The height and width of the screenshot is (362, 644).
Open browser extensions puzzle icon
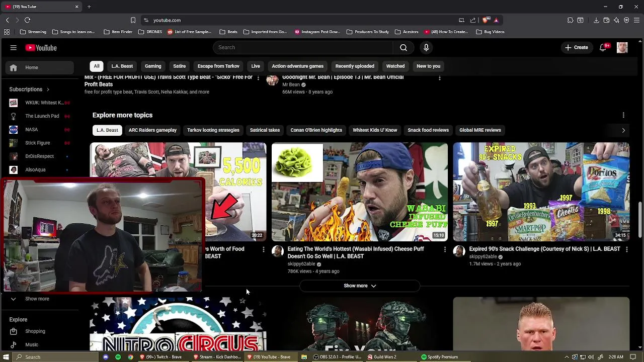tap(570, 20)
